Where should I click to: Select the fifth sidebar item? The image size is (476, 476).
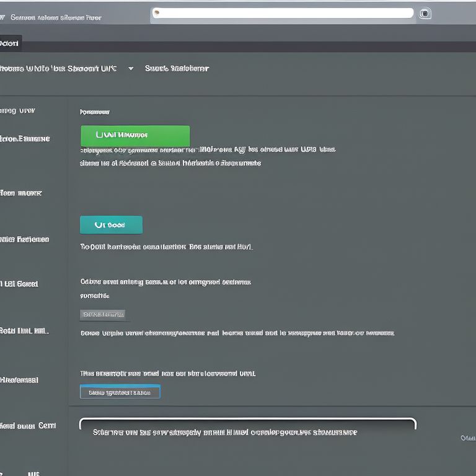(20, 284)
